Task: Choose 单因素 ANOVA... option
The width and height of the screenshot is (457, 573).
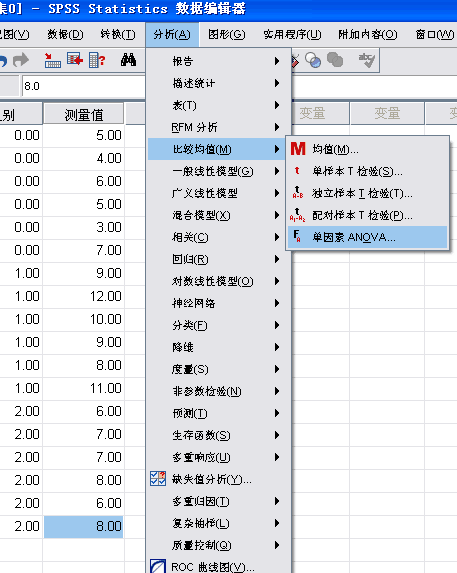Action: tap(367, 237)
